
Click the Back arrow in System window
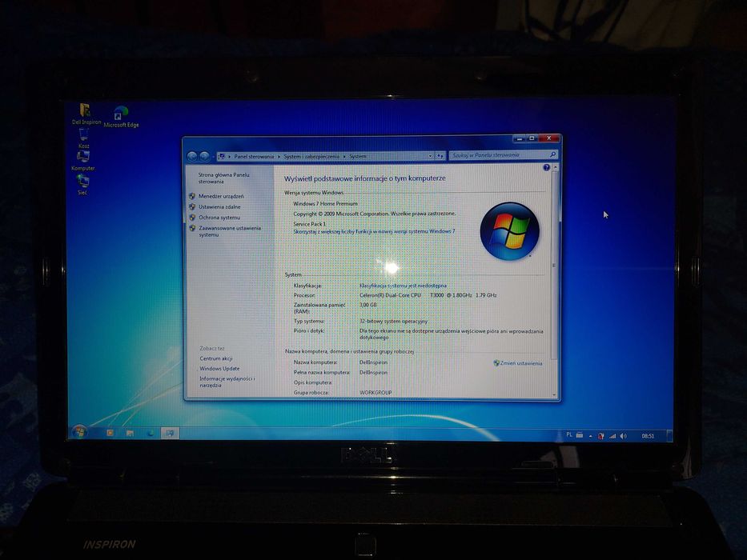point(192,156)
